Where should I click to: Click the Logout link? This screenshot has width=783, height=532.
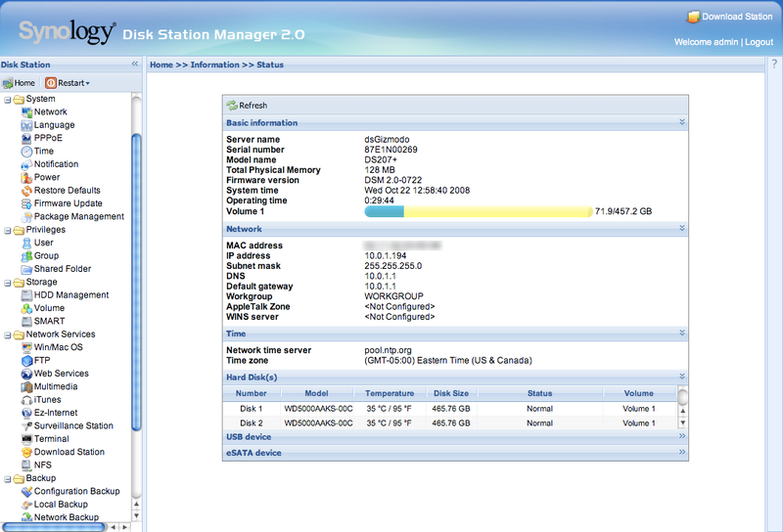pyautogui.click(x=759, y=42)
